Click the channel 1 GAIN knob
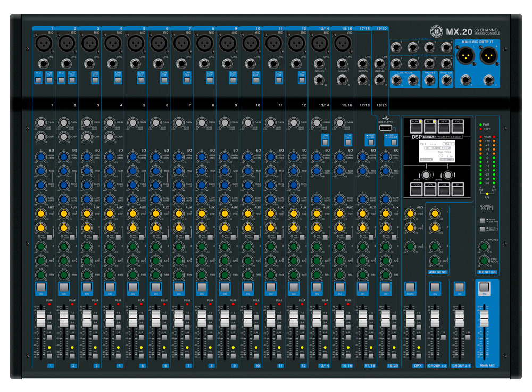This screenshot has width=532, height=392. [41, 122]
